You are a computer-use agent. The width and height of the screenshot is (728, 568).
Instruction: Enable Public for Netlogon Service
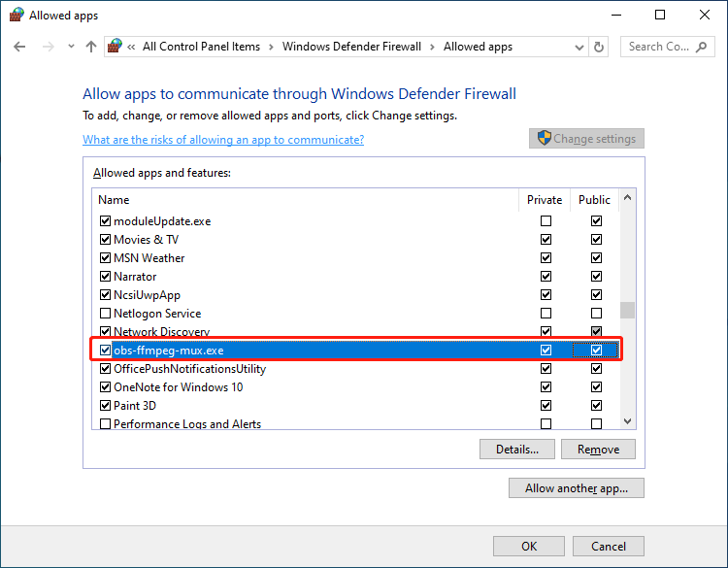(x=596, y=313)
